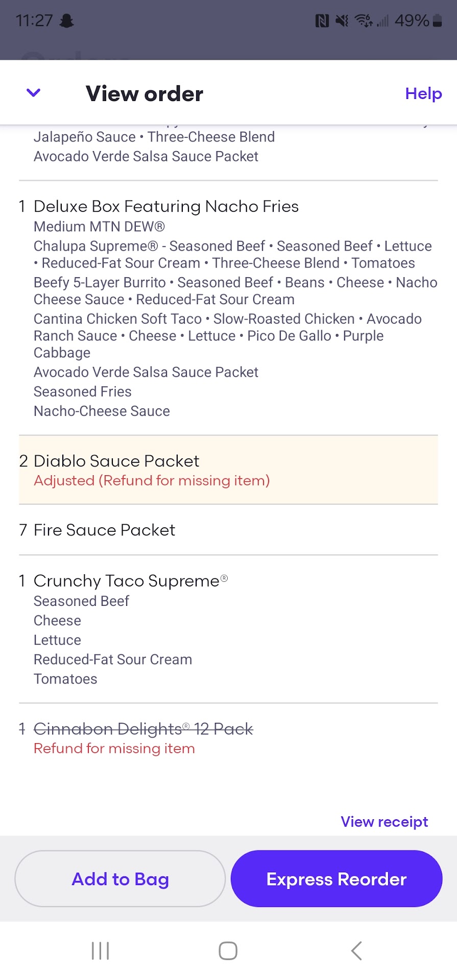Select the Diablo Sauce Packet adjusted row
The height and width of the screenshot is (980, 457).
[x=116, y=461]
